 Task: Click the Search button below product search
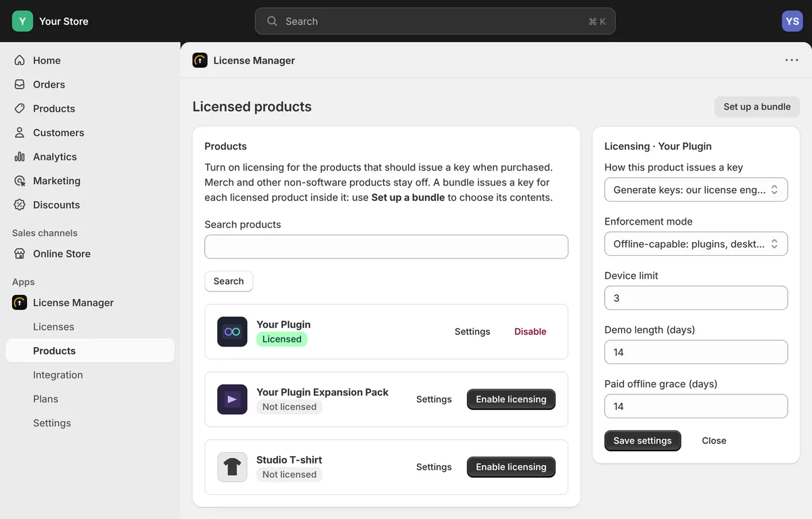click(x=229, y=281)
